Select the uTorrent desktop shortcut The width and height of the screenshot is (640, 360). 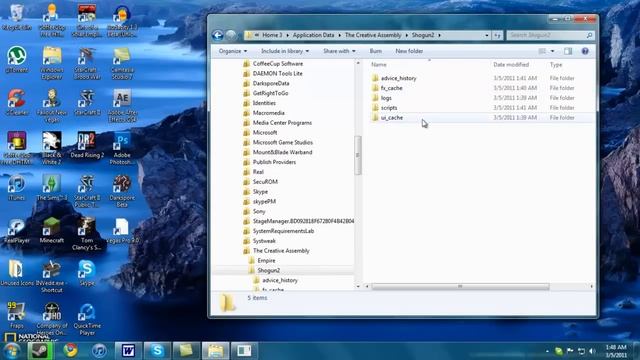tap(17, 60)
